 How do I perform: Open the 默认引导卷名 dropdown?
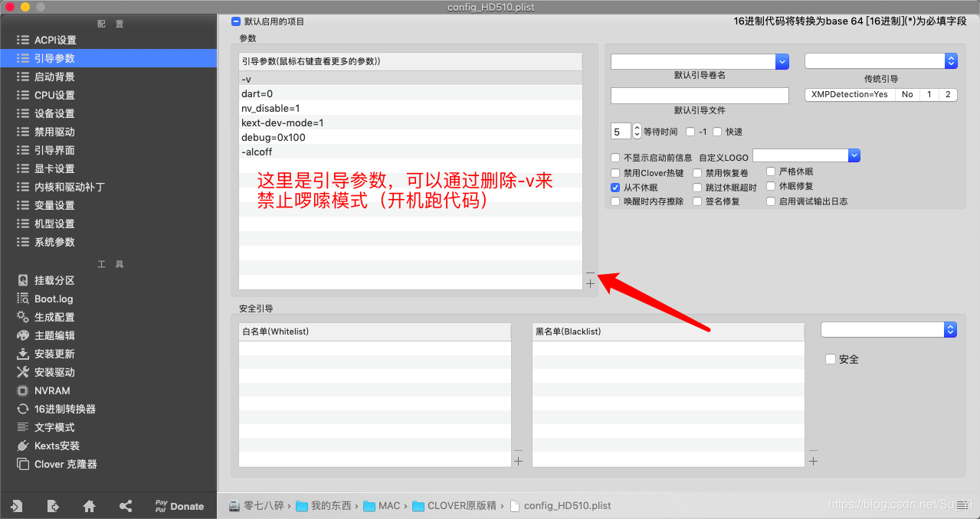point(782,61)
